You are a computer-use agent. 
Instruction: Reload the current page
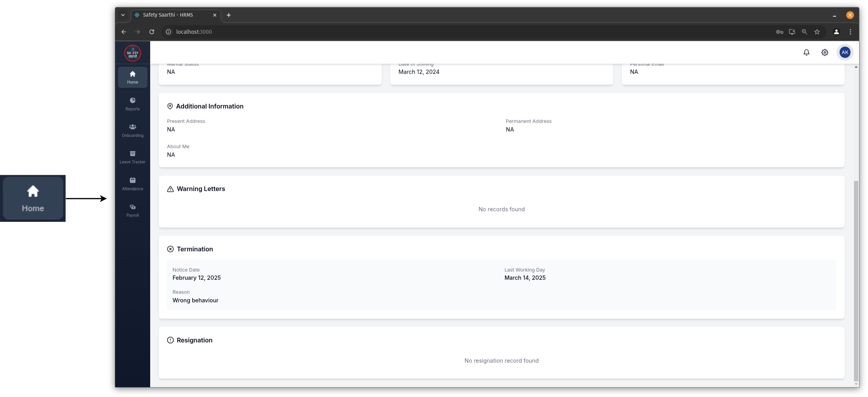point(152,32)
